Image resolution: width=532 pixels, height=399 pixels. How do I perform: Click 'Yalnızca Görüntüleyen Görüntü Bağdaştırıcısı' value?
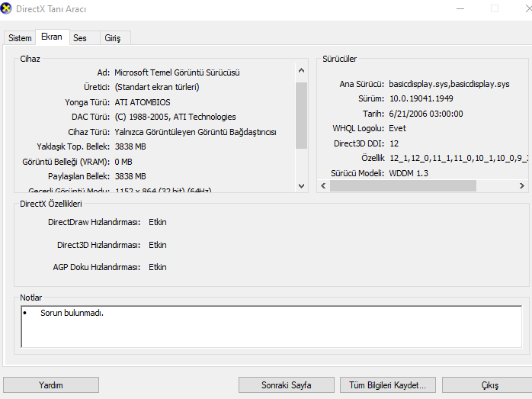195,132
